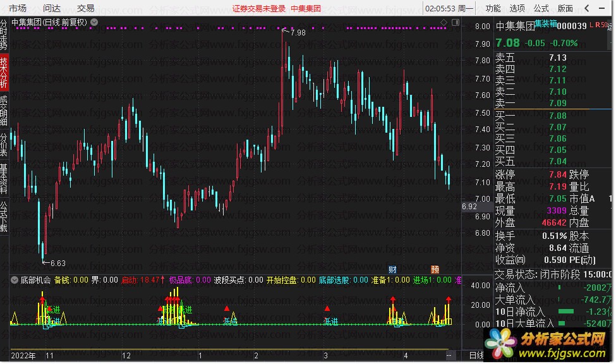
Task: Click 中集集团 red title text
Action: (x=306, y=8)
